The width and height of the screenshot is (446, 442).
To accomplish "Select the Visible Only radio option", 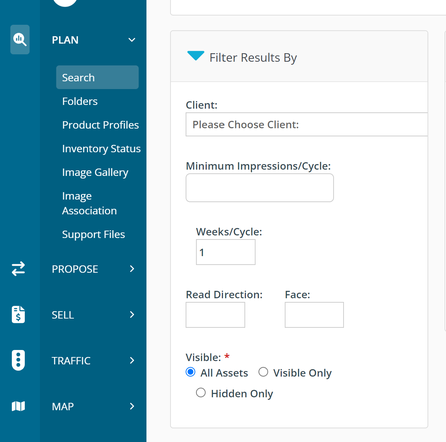I will click(x=263, y=372).
